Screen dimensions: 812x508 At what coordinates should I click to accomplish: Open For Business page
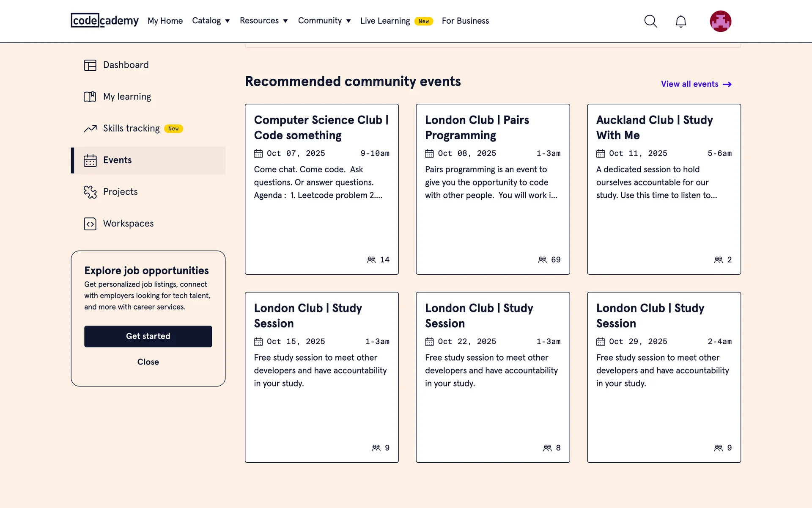(465, 21)
